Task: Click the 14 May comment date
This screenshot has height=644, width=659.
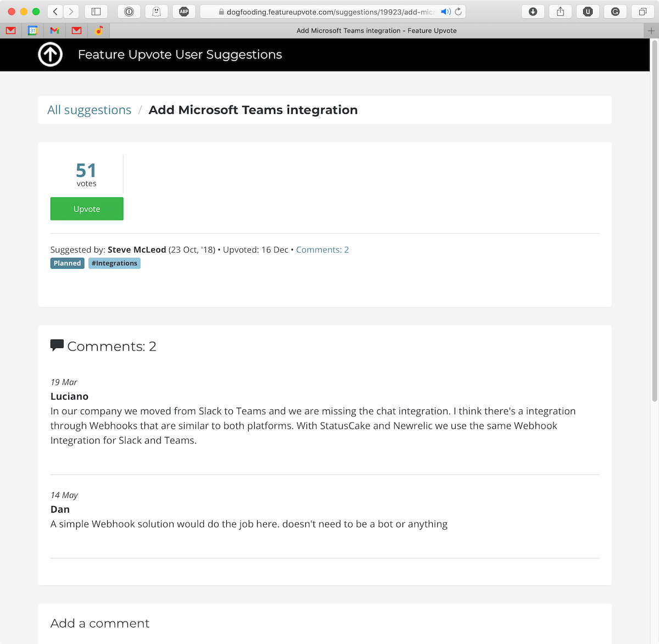Action: coord(64,495)
